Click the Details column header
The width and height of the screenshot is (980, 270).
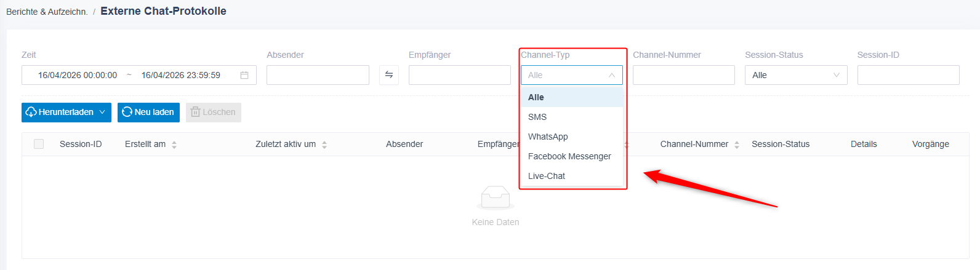[864, 144]
